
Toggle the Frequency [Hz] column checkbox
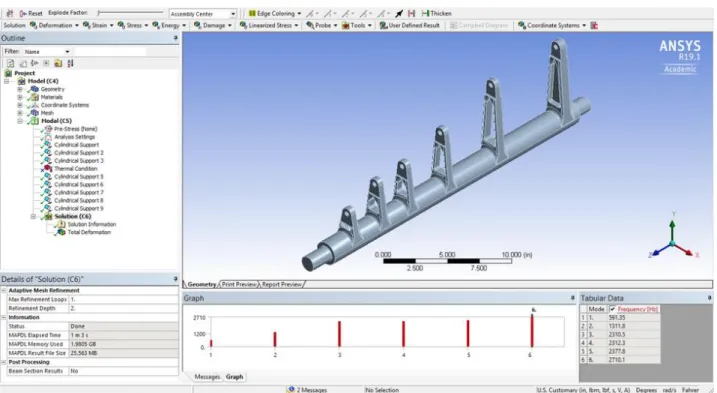[613, 309]
